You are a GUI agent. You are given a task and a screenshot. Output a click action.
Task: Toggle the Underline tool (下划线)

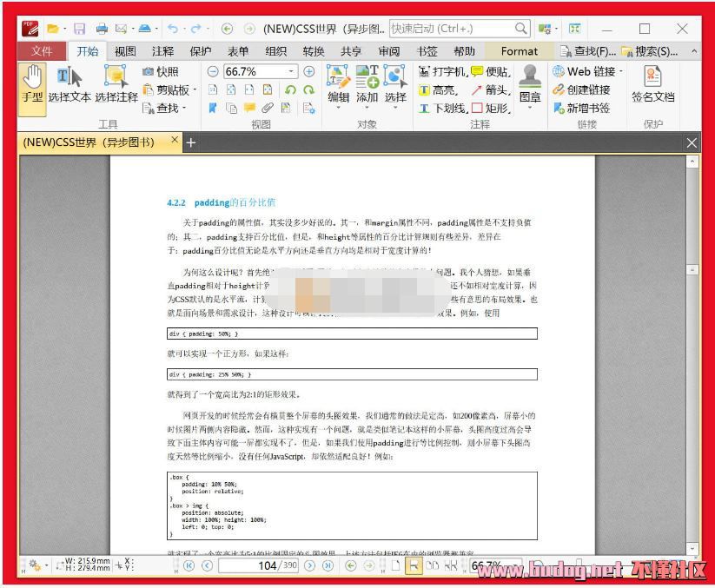(442, 108)
